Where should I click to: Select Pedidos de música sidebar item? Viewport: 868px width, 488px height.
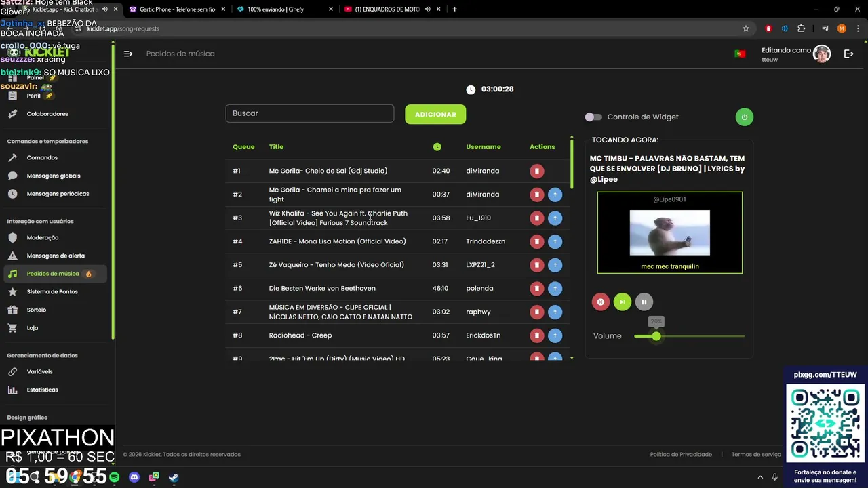pyautogui.click(x=56, y=274)
